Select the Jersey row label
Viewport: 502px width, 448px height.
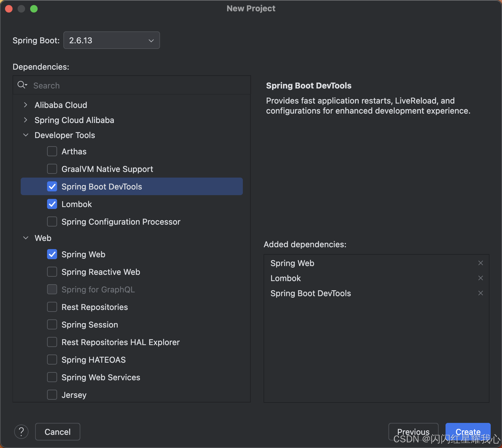(74, 395)
